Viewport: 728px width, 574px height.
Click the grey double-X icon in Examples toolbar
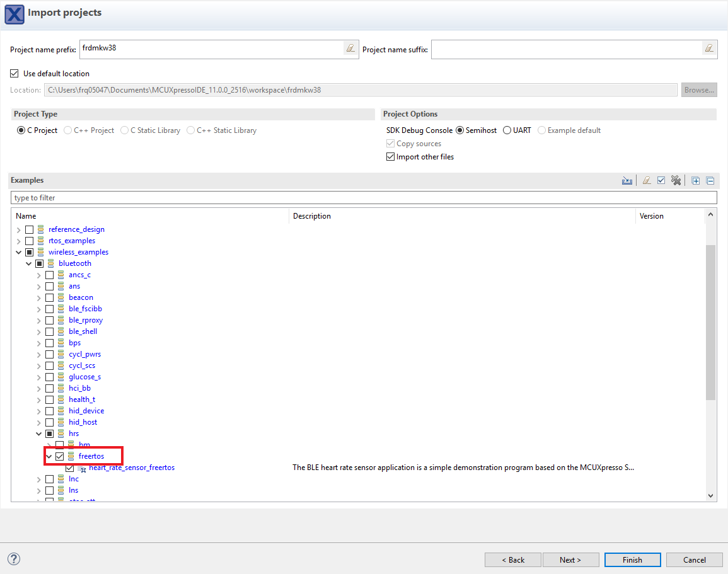click(676, 181)
